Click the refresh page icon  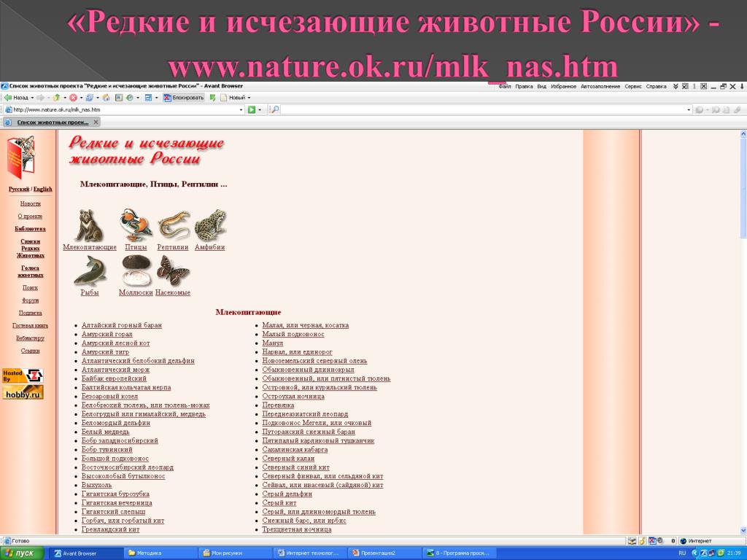coord(89,98)
